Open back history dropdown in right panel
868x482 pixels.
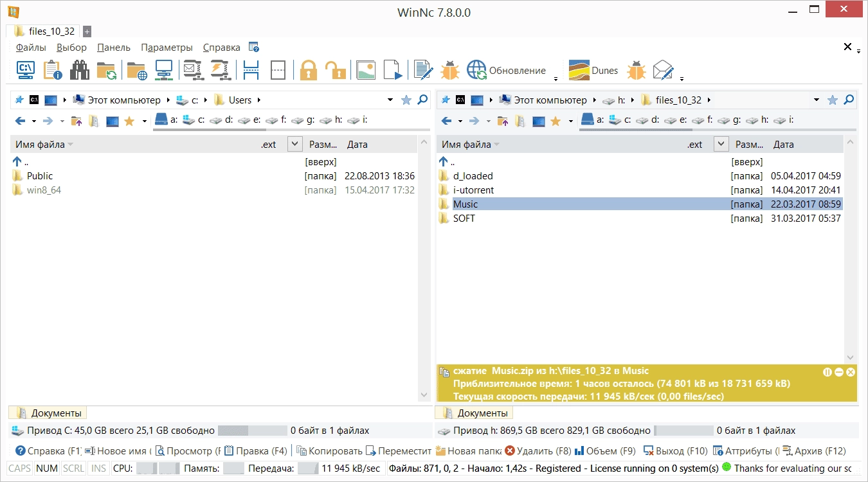459,121
